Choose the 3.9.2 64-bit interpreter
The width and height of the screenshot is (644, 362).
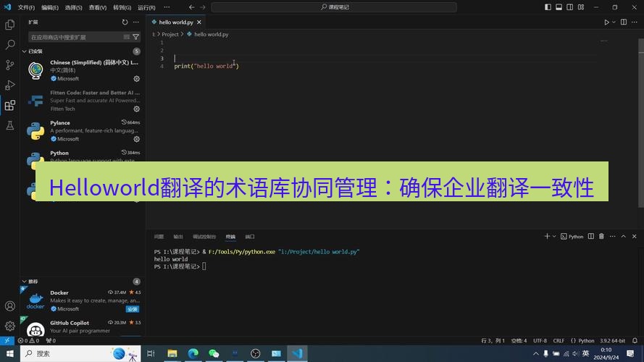click(612, 341)
